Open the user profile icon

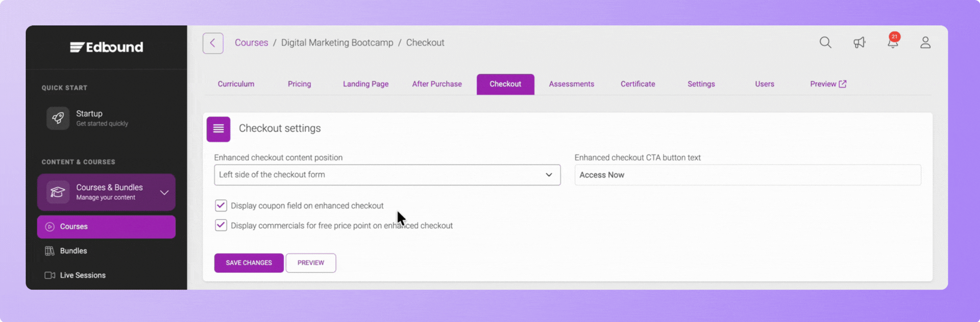pyautogui.click(x=925, y=43)
